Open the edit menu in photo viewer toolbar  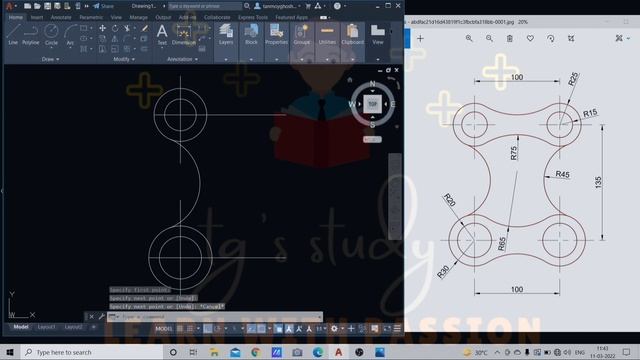point(622,38)
